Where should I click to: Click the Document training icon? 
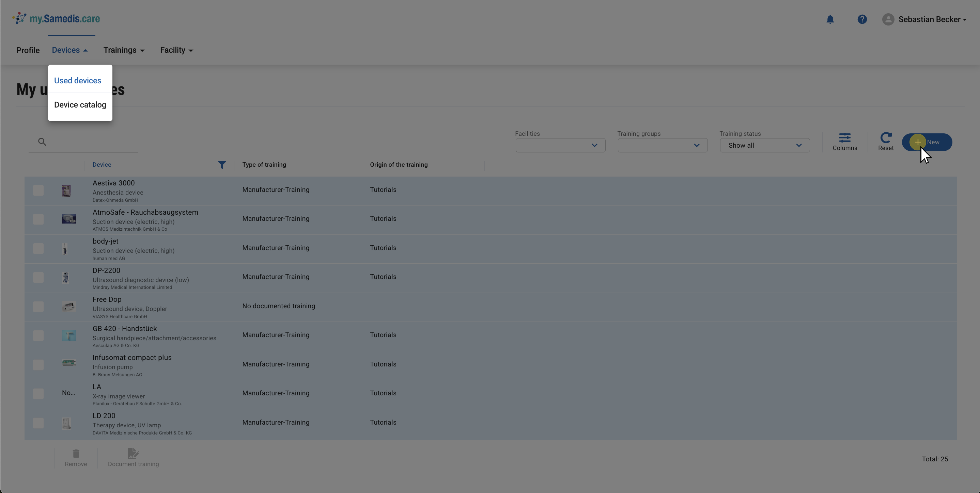point(133,457)
